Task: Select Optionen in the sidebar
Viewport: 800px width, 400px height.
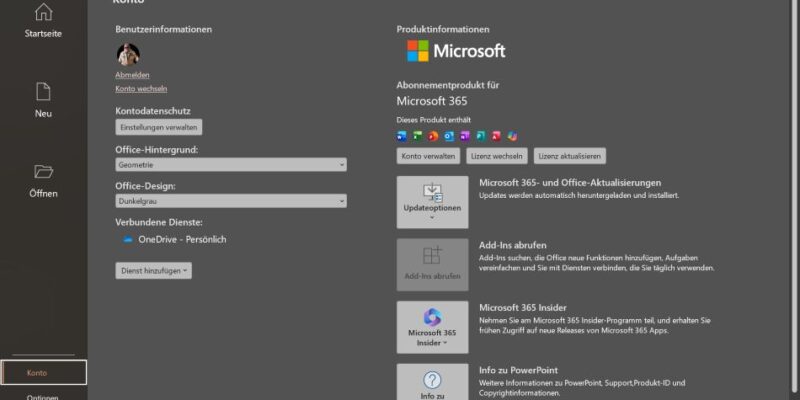Action: [x=43, y=397]
